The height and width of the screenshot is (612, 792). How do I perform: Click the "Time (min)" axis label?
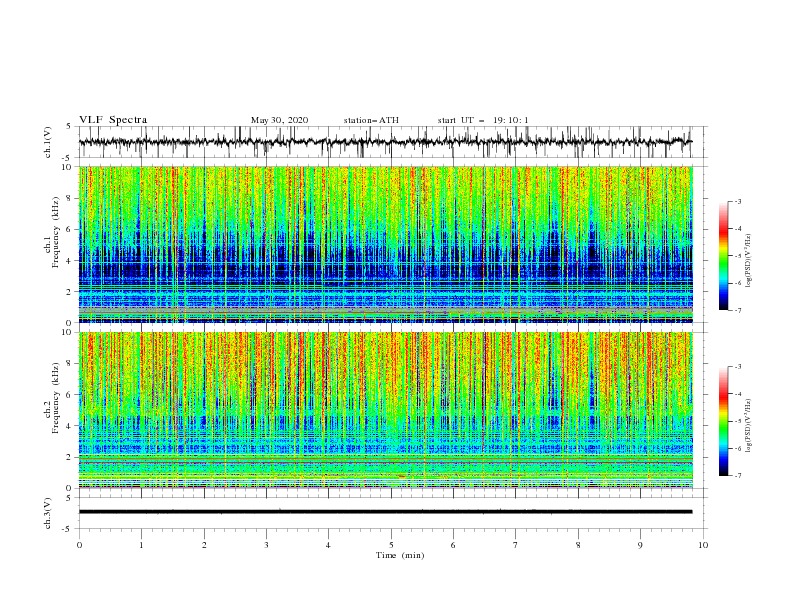click(x=400, y=555)
